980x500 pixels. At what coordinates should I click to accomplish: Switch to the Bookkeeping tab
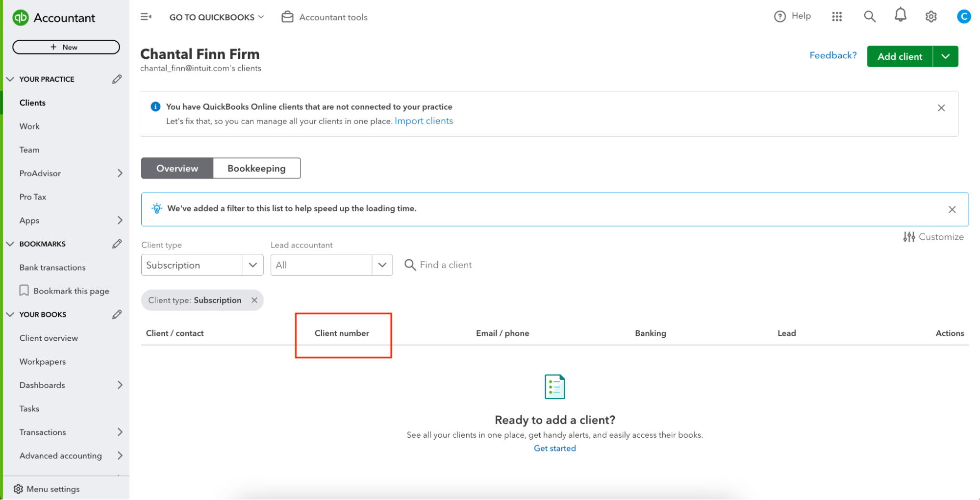click(x=256, y=168)
